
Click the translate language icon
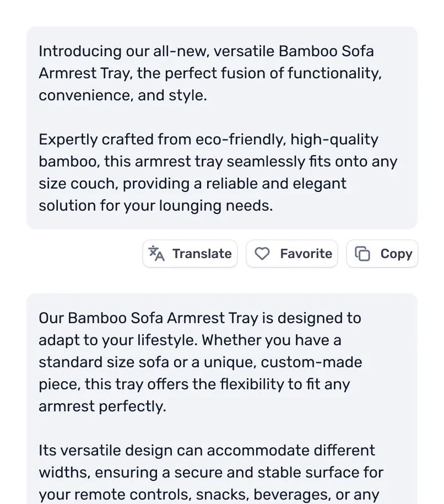pos(157,254)
